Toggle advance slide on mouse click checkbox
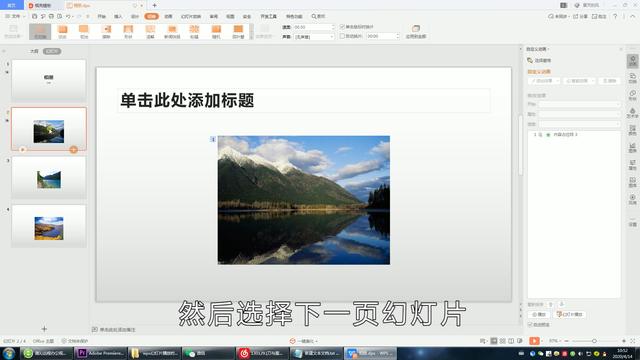 pyautogui.click(x=342, y=27)
